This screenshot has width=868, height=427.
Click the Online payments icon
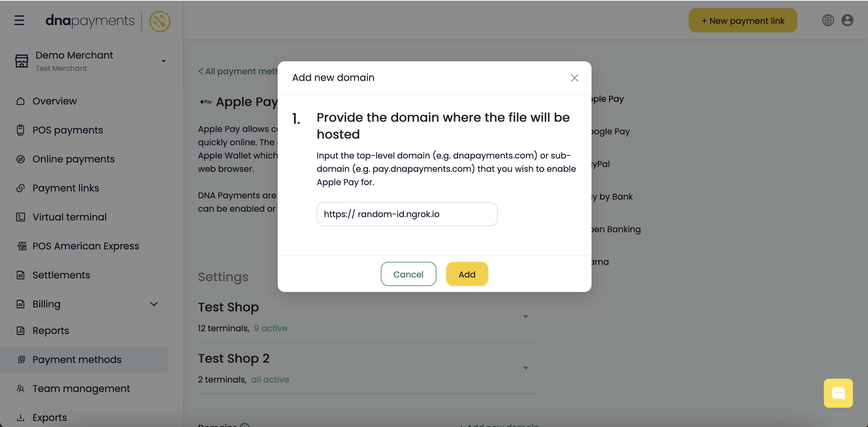[21, 159]
